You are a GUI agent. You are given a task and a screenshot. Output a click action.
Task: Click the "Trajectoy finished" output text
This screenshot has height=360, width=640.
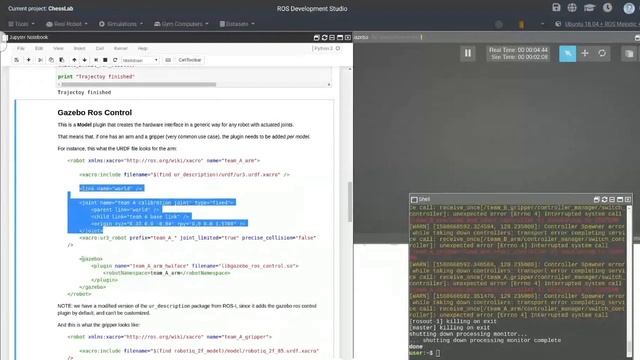pos(84,92)
